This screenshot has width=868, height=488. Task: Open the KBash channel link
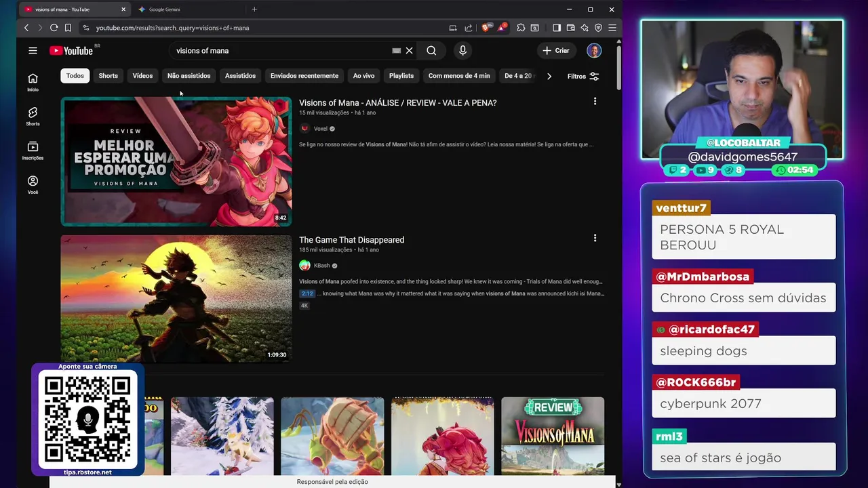[x=321, y=266]
